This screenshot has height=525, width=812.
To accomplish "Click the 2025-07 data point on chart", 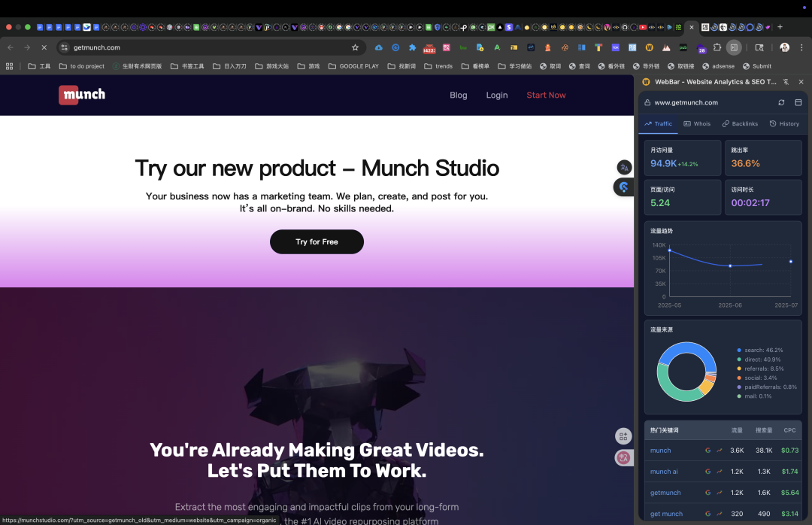I will [x=791, y=262].
